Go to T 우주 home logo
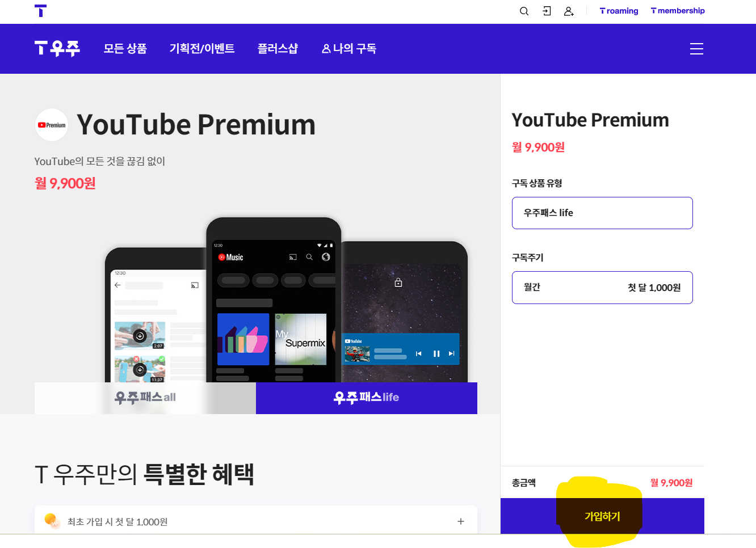Image resolution: width=756 pixels, height=548 pixels. pyautogui.click(x=57, y=48)
